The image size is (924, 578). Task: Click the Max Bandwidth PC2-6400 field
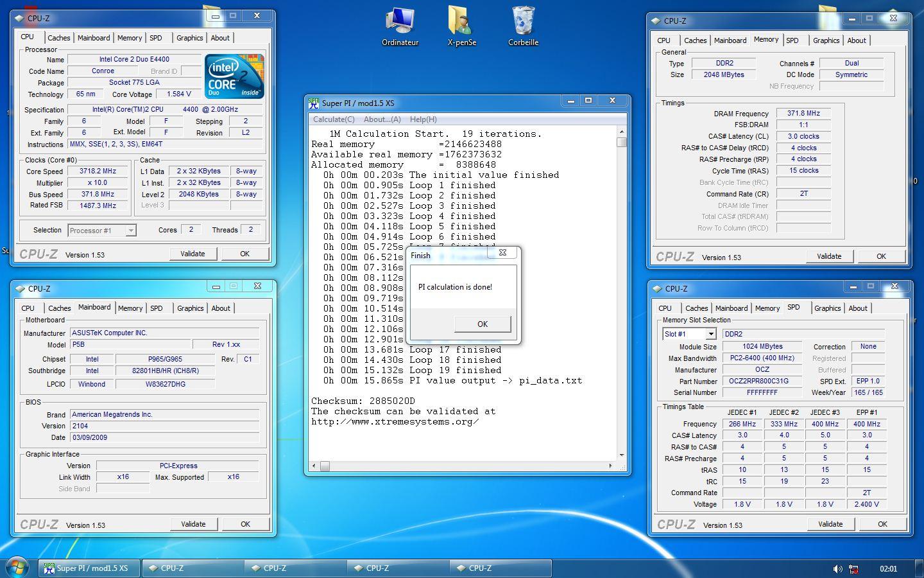(x=762, y=358)
